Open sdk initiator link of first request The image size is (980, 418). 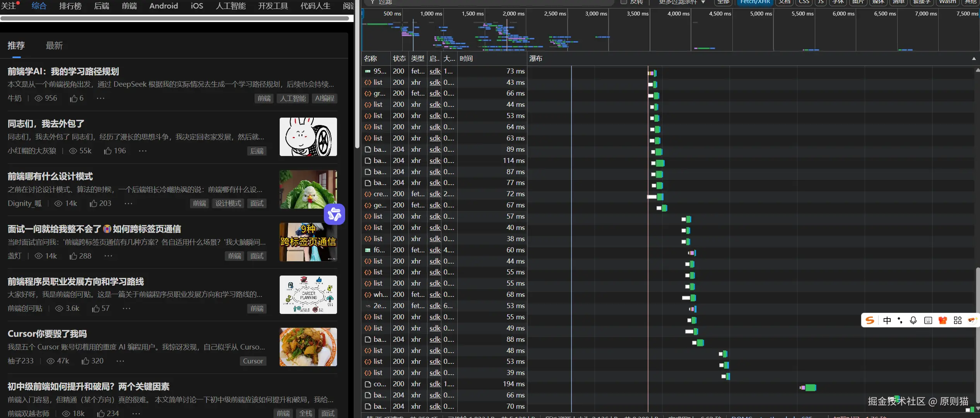pos(435,71)
